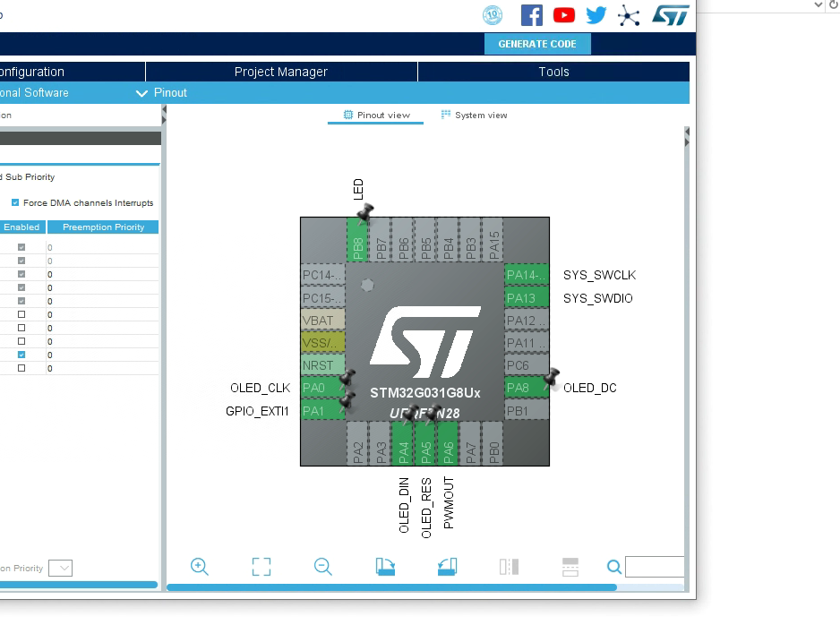Click the grayed horizontal split-halves icon
This screenshot has height=642, width=840.
click(x=570, y=567)
